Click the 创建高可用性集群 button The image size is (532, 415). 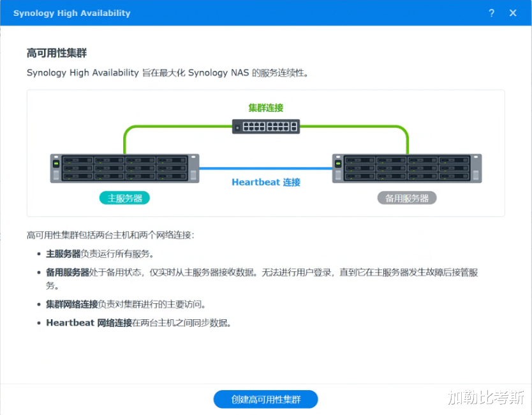[265, 399]
